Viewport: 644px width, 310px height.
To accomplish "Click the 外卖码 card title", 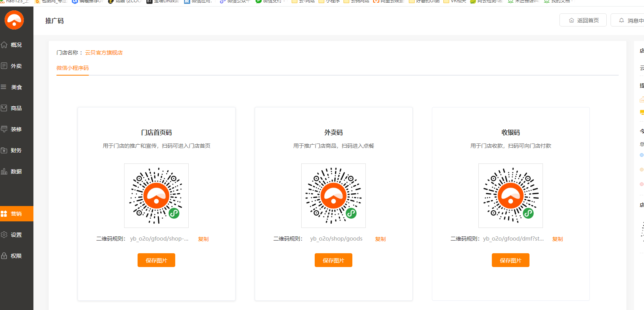I will 334,132.
